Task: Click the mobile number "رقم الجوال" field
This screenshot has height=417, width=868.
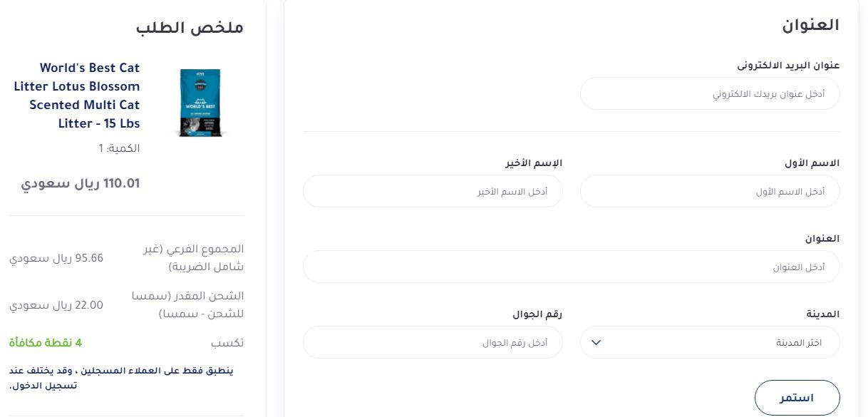Action: pyautogui.click(x=433, y=342)
